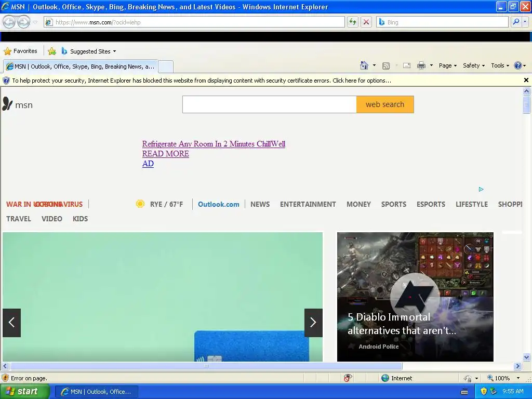The height and width of the screenshot is (399, 532).
Task: Click the MSN web search text box
Action: click(270, 104)
